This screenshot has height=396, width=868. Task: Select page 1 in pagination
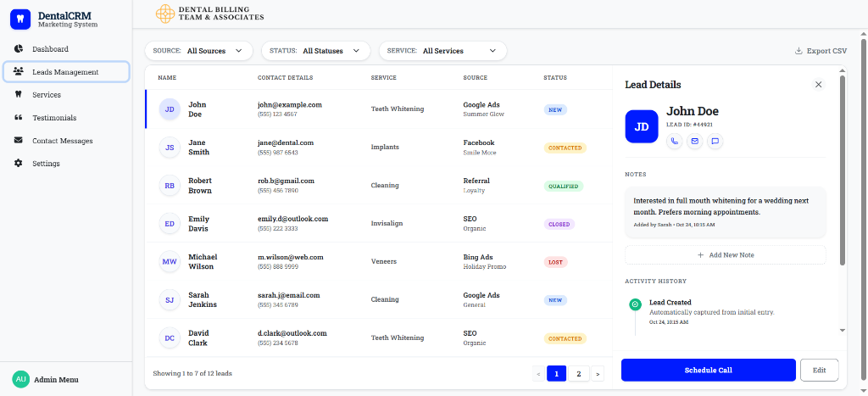(x=556, y=374)
